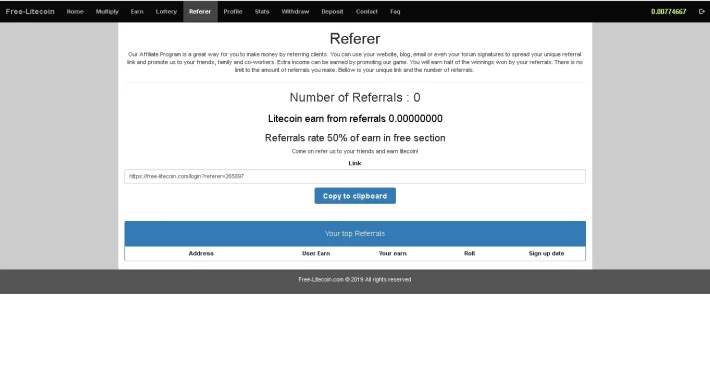Click the Roll column header

(470, 254)
